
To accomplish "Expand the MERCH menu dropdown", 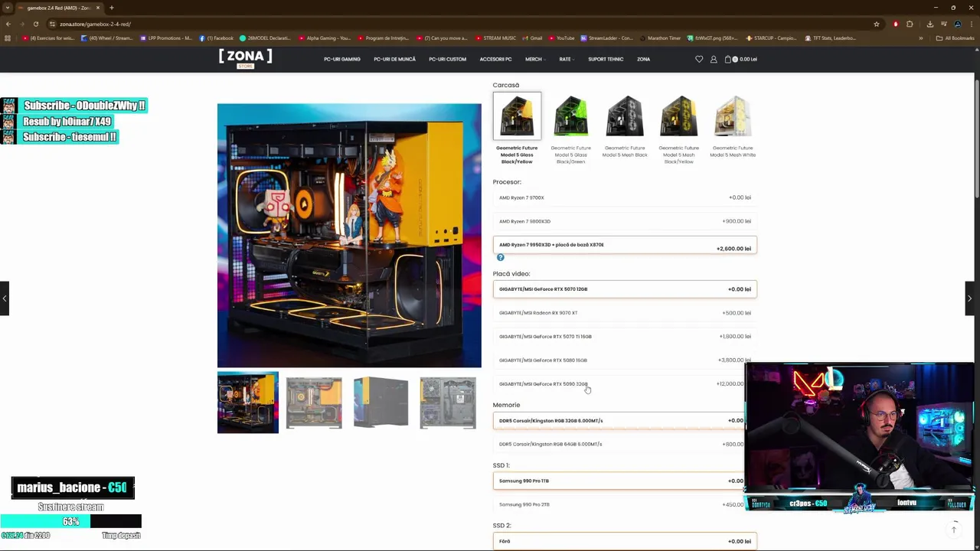I will (536, 59).
